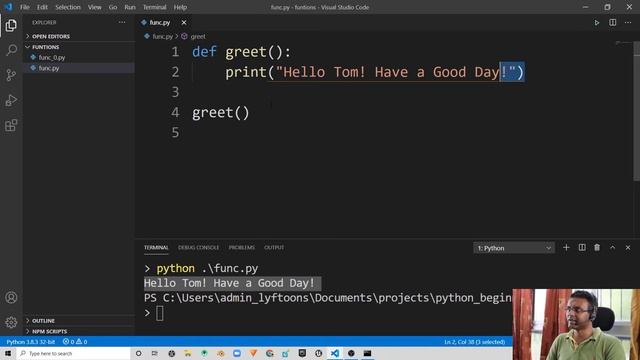
Task: Open the Run and Debug view
Action: pyautogui.click(x=11, y=100)
